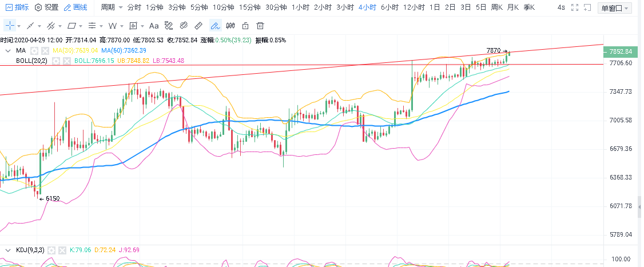Open the 周期 period dropdown

coord(112,7)
